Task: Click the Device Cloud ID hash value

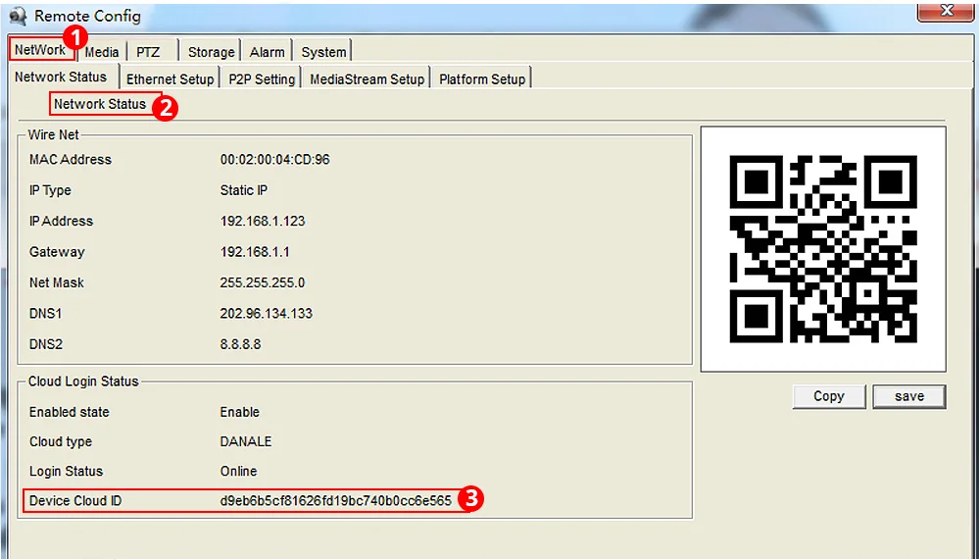Action: [x=335, y=500]
